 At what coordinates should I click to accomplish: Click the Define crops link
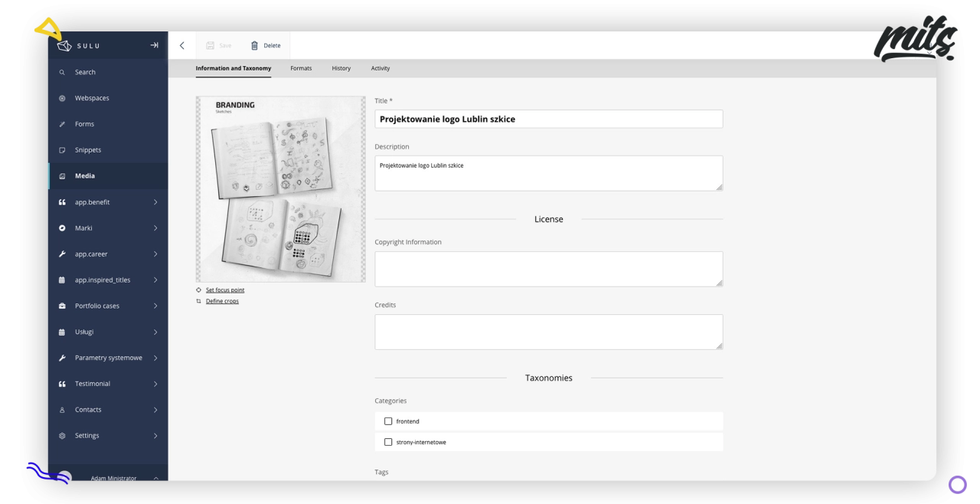[222, 301]
